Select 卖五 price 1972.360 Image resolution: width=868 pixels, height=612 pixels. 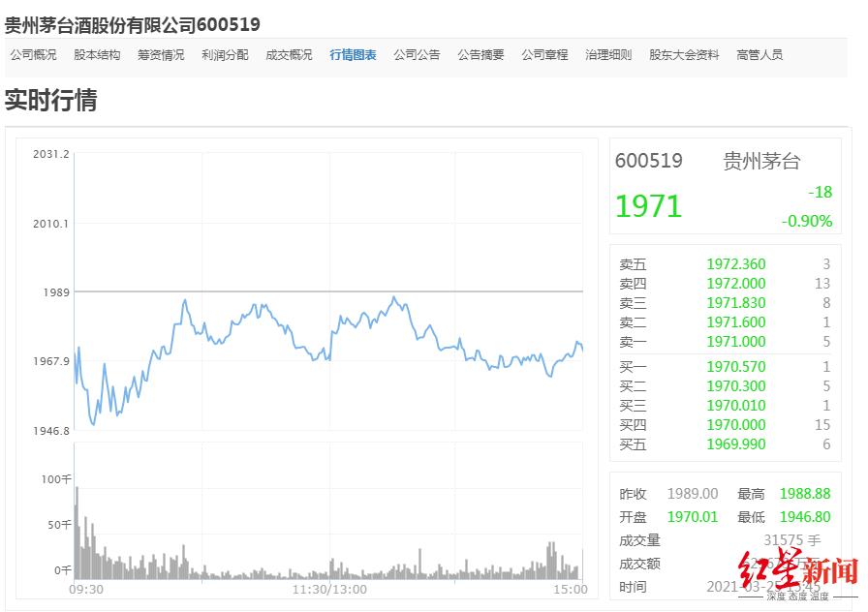coord(735,264)
